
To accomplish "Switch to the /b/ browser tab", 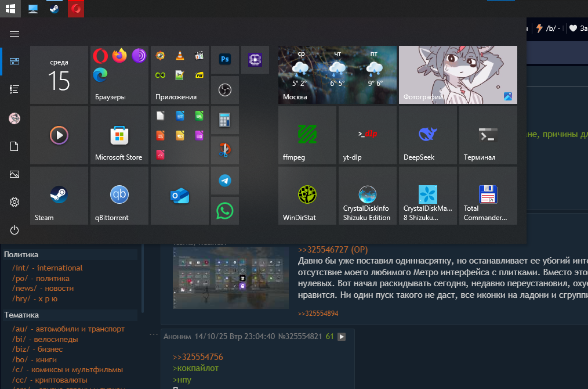I will click(549, 28).
